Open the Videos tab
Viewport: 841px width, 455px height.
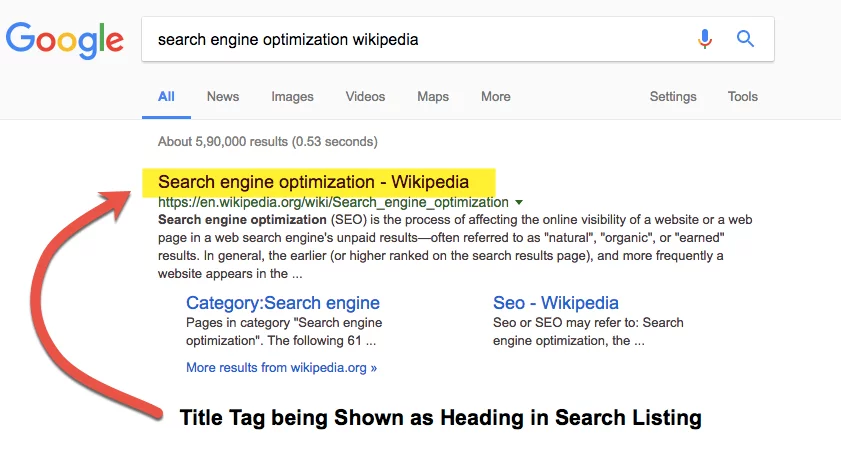tap(365, 97)
